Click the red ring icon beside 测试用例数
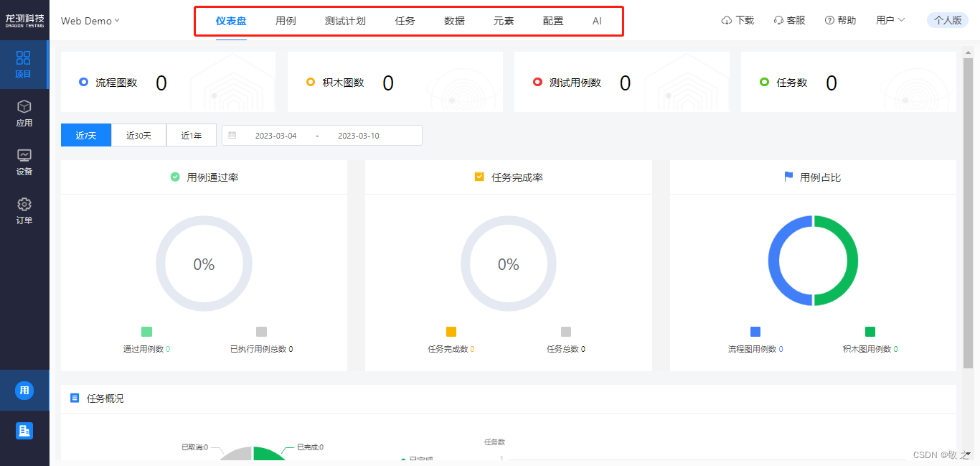Image resolution: width=980 pixels, height=466 pixels. [x=537, y=83]
